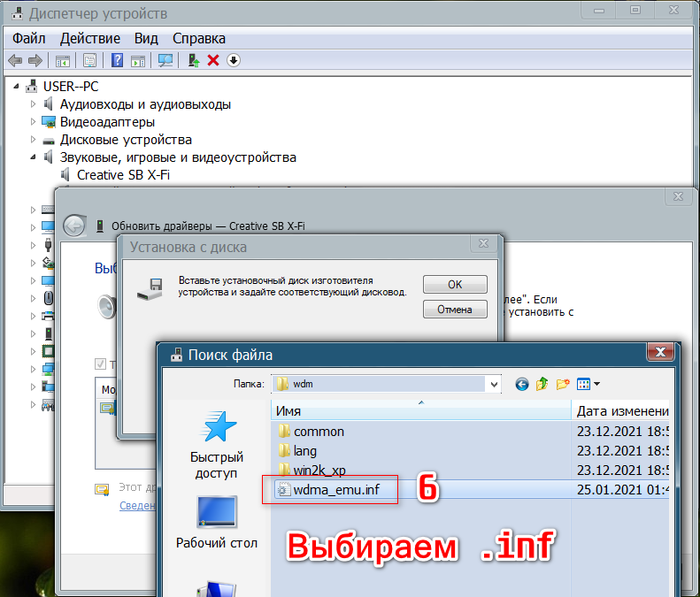The height and width of the screenshot is (597, 700).
Task: Collapse the USER--PC root node
Action: (x=16, y=86)
